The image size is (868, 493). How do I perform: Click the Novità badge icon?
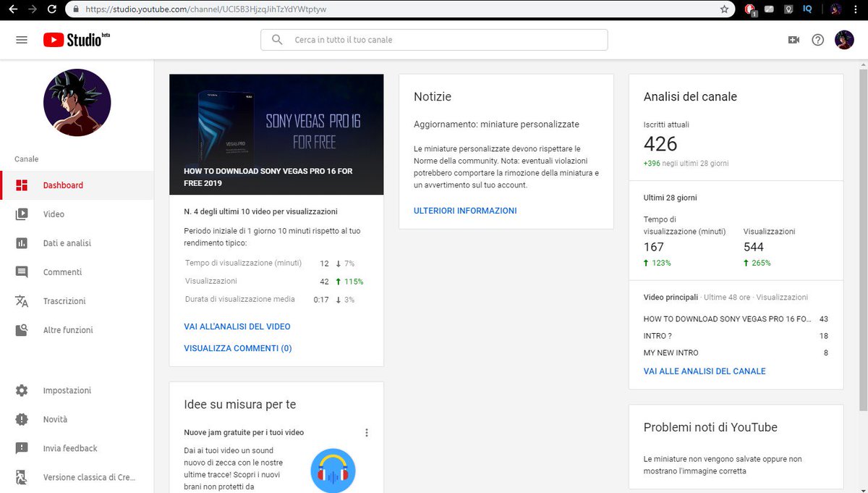tap(22, 419)
